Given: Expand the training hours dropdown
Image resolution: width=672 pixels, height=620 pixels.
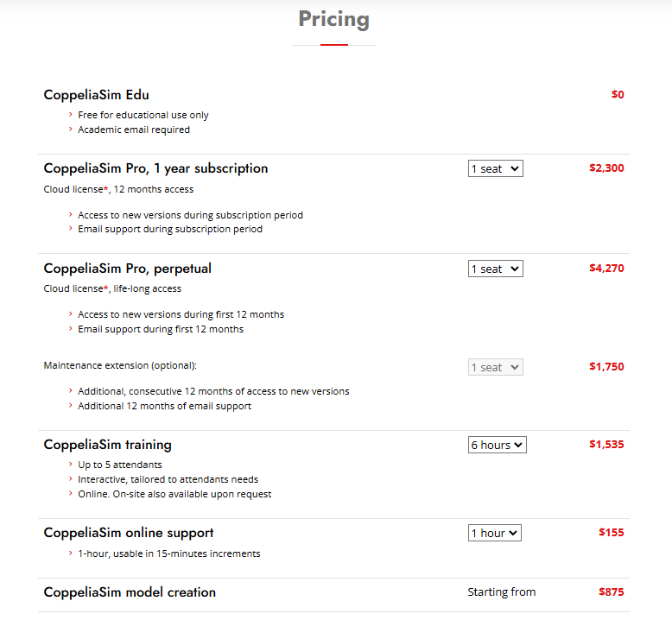Looking at the screenshot, I should click(x=497, y=445).
